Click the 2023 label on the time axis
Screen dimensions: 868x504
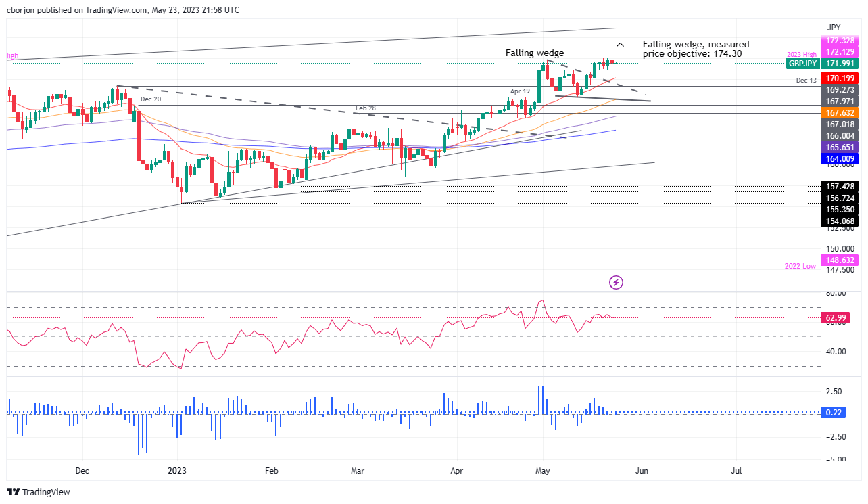pyautogui.click(x=176, y=470)
